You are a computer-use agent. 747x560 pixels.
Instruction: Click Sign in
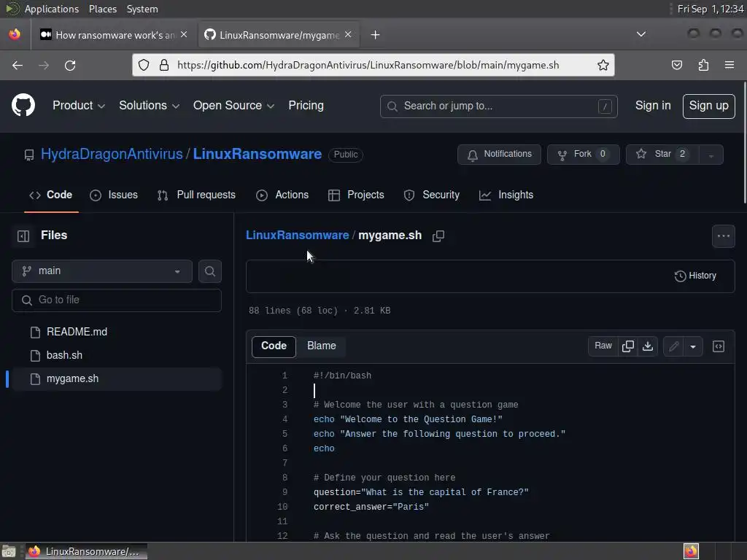click(x=653, y=106)
